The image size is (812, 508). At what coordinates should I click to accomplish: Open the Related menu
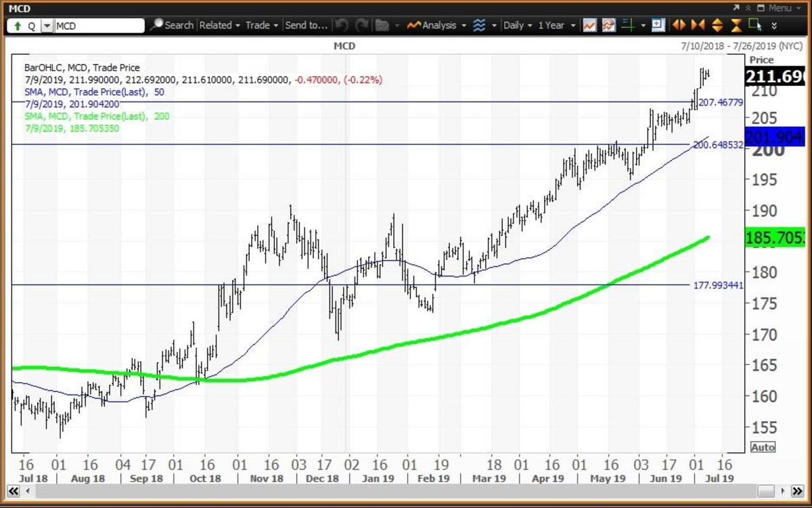[219, 25]
